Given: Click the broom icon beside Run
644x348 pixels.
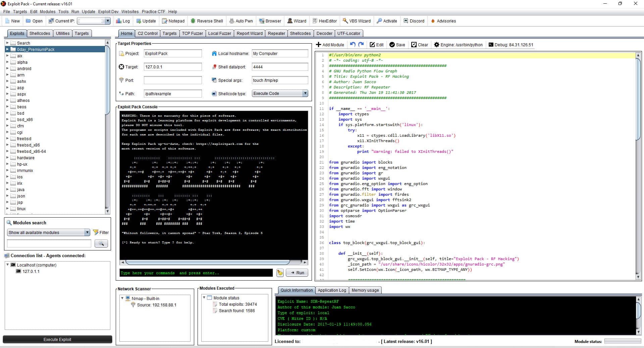Looking at the screenshot, I should (280, 273).
